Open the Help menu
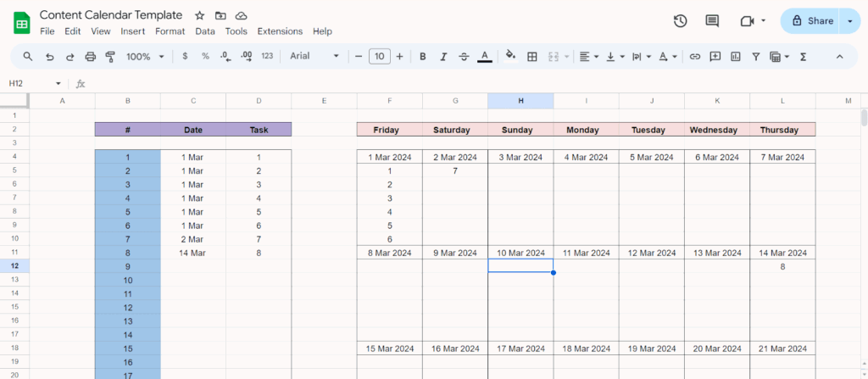The image size is (868, 379). [x=322, y=31]
